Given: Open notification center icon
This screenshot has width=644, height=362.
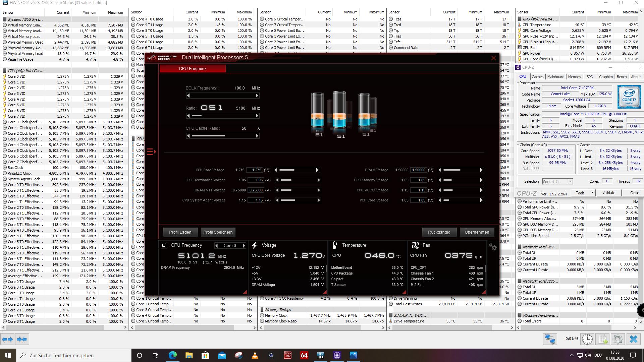Looking at the screenshot, I should point(633,355).
